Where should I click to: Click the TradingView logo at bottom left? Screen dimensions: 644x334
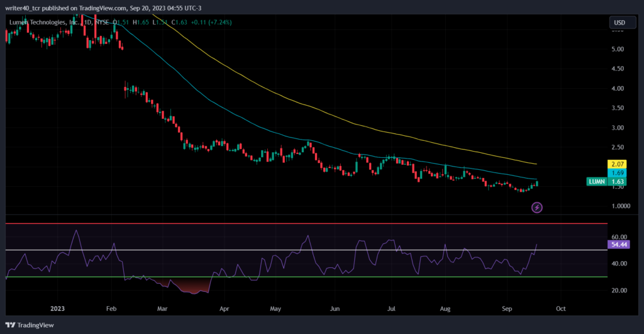30,325
